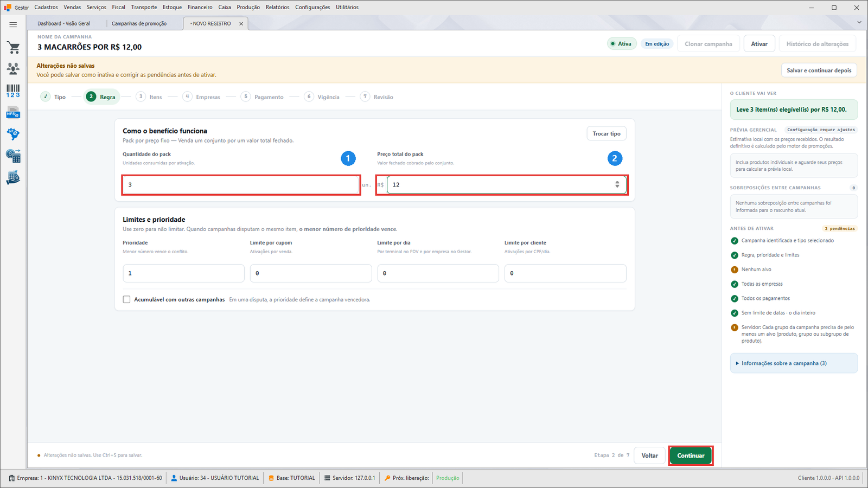Image resolution: width=868 pixels, height=488 pixels.
Task: Jump to the Vigência wizard step
Action: click(322, 97)
